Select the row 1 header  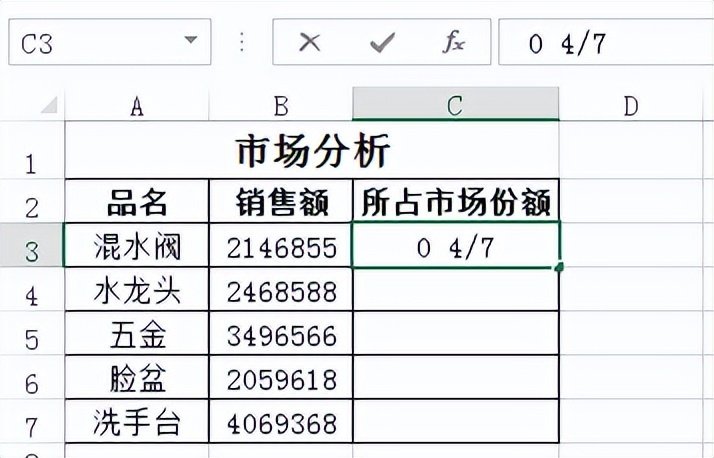click(31, 150)
